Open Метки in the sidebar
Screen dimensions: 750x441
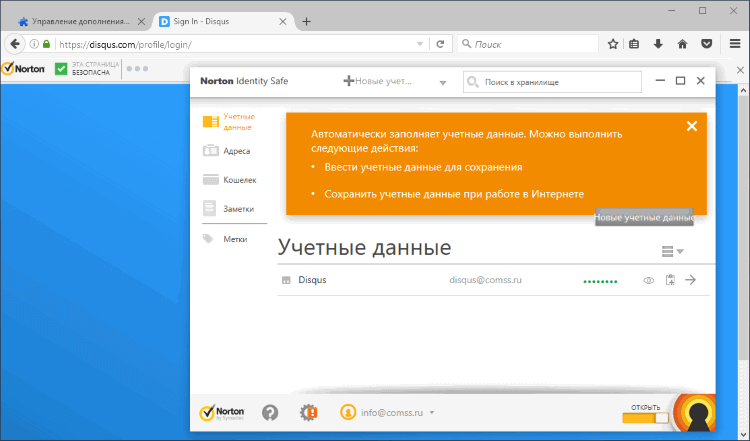225,239
